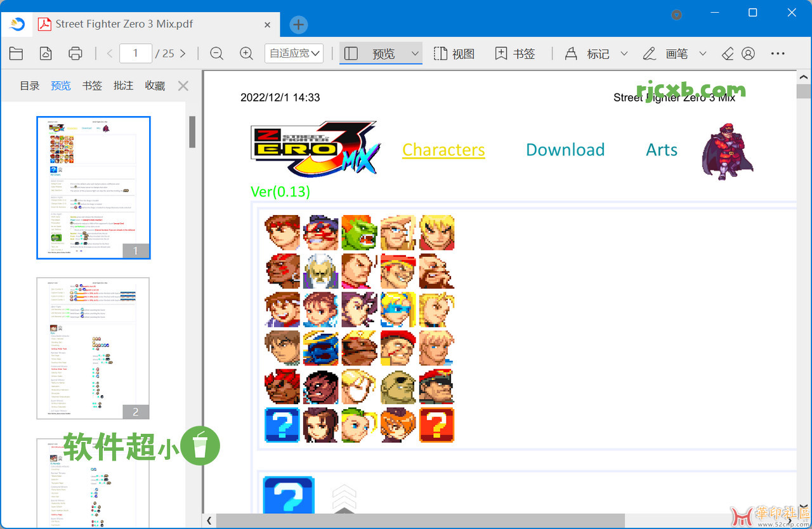Screen dimensions: 812x529
Task: Expand the 标记 tool dropdown arrow
Action: point(624,54)
